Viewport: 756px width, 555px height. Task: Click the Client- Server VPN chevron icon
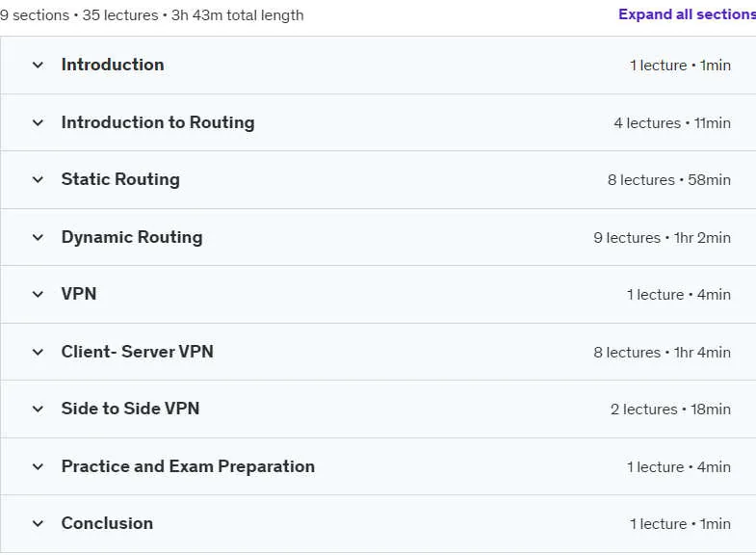38,352
